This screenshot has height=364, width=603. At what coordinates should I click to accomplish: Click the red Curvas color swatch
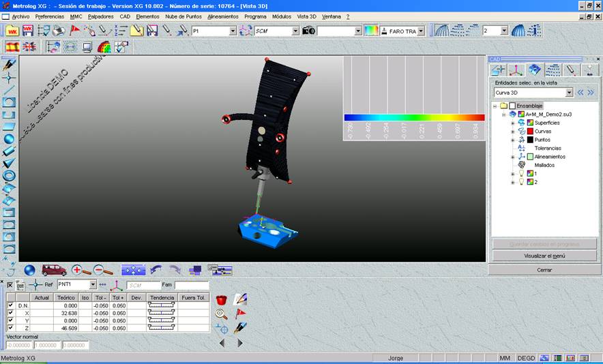click(x=530, y=131)
